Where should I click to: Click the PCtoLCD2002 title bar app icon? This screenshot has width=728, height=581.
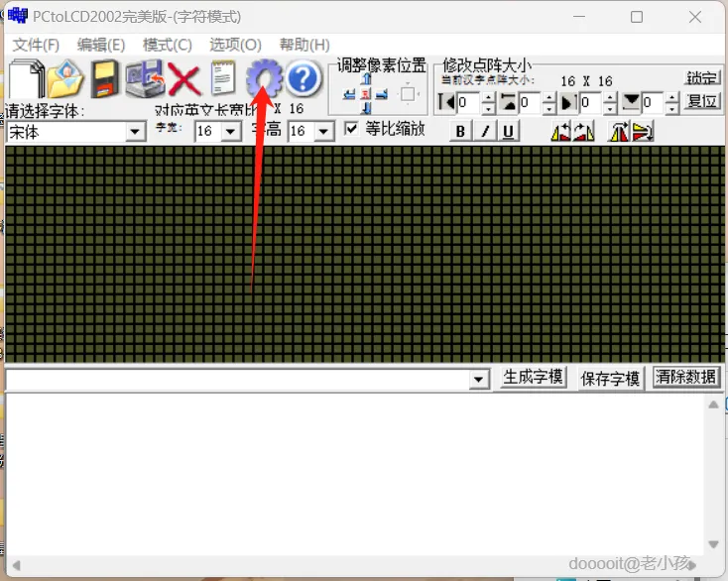[x=18, y=16]
